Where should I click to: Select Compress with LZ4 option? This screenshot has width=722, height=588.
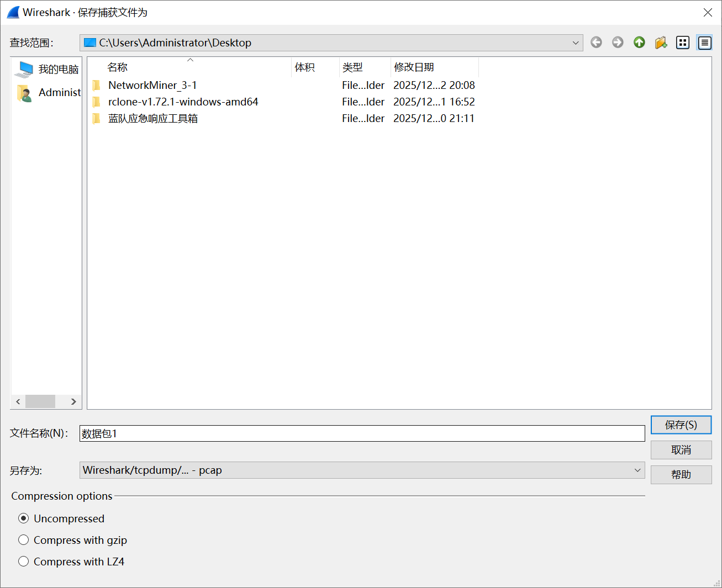tap(23, 561)
